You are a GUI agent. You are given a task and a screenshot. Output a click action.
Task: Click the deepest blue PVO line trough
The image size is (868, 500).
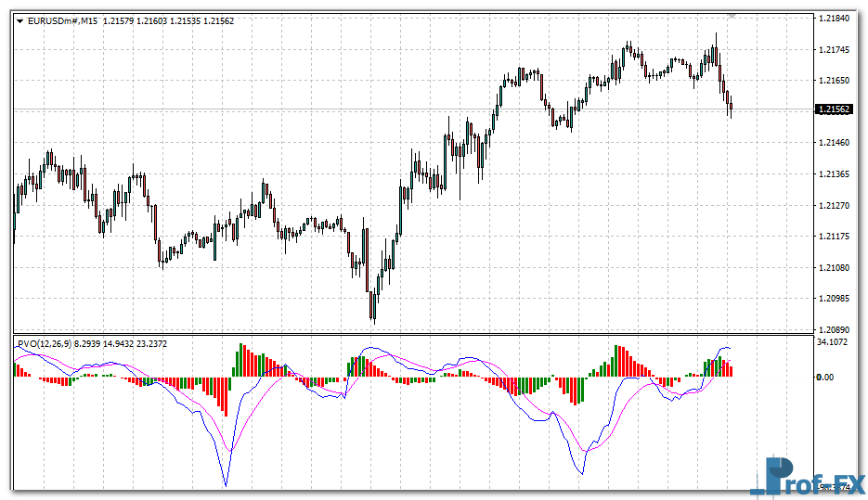[226, 483]
